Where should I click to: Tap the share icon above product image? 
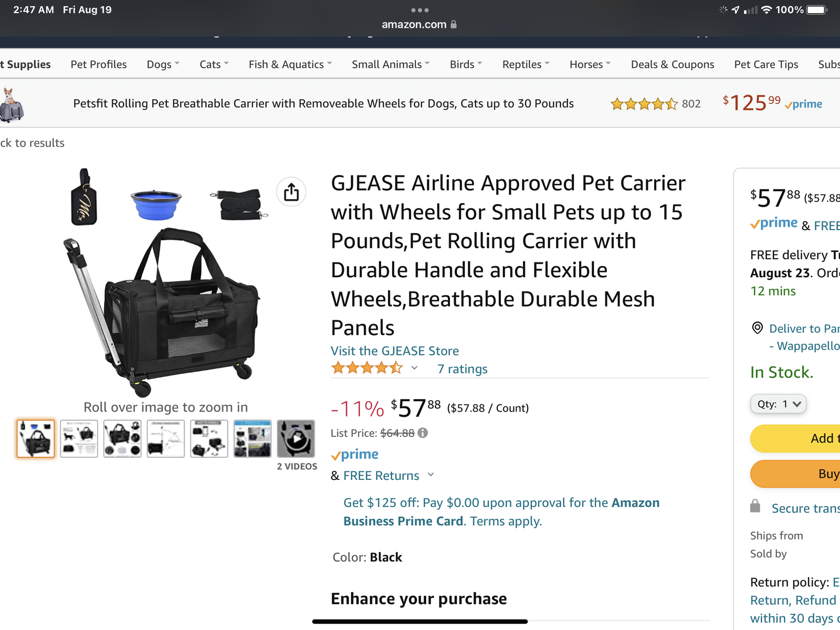(291, 192)
